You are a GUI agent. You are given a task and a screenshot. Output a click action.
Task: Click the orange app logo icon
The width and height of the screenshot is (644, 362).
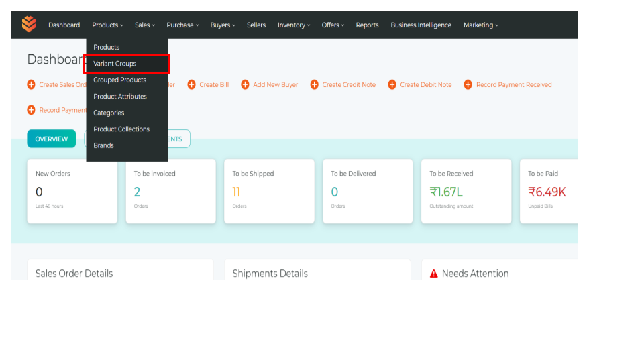29,24
